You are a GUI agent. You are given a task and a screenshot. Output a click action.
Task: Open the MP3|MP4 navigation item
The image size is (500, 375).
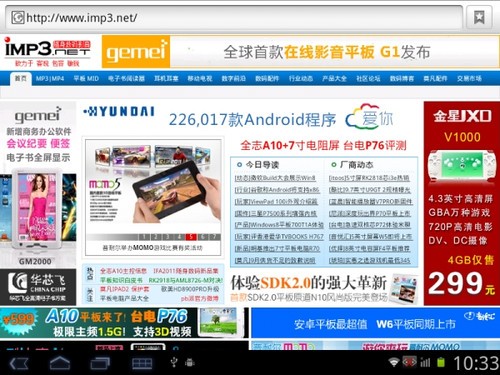point(50,79)
